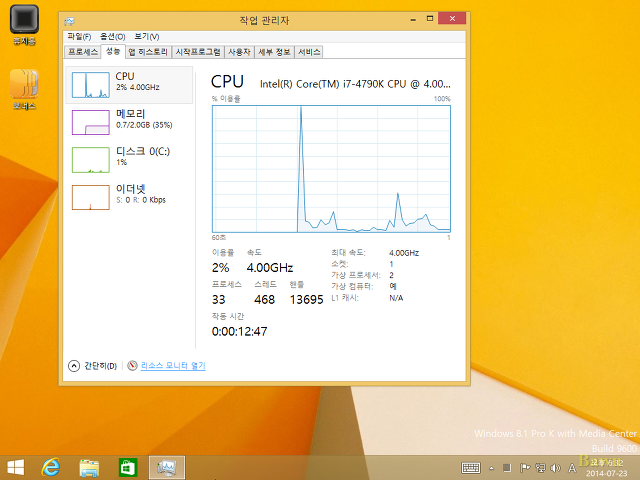Switch to the 서비스 tab
Viewport: 640px width, 480px height.
(309, 52)
